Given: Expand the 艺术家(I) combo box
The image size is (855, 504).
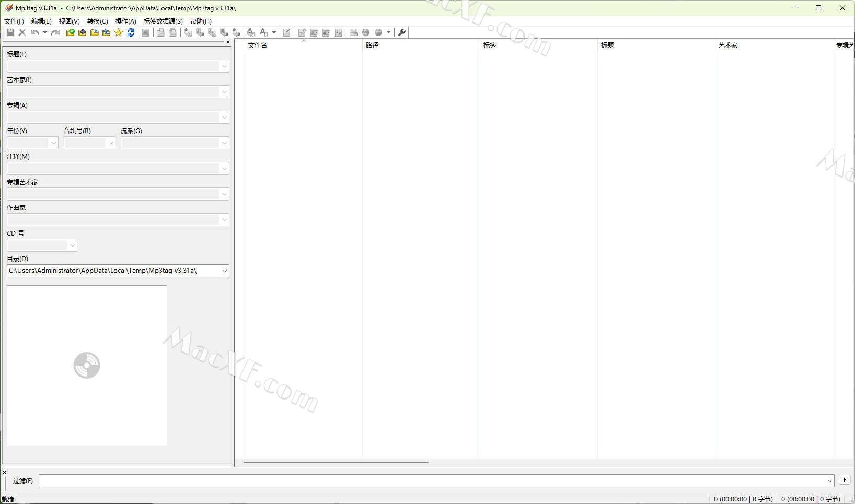Looking at the screenshot, I should coord(224,92).
